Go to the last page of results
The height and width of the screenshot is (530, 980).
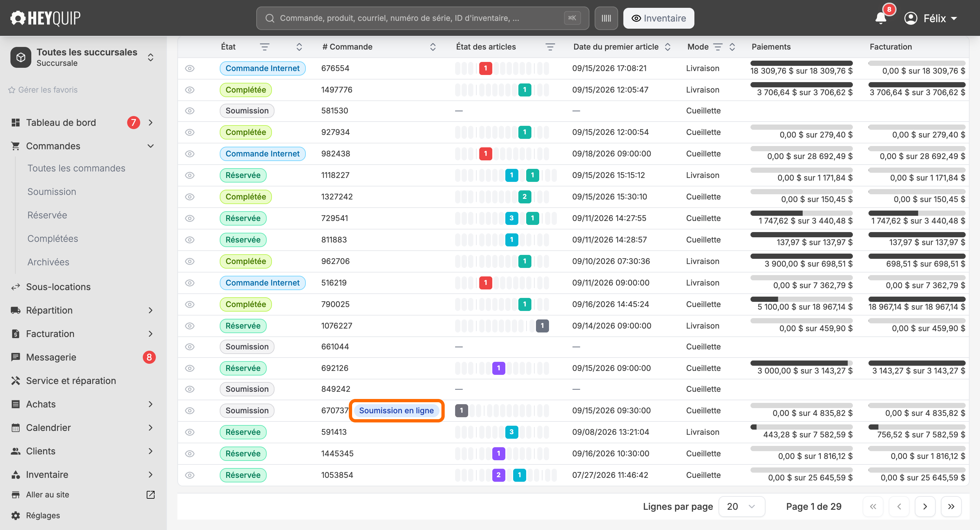coord(951,507)
